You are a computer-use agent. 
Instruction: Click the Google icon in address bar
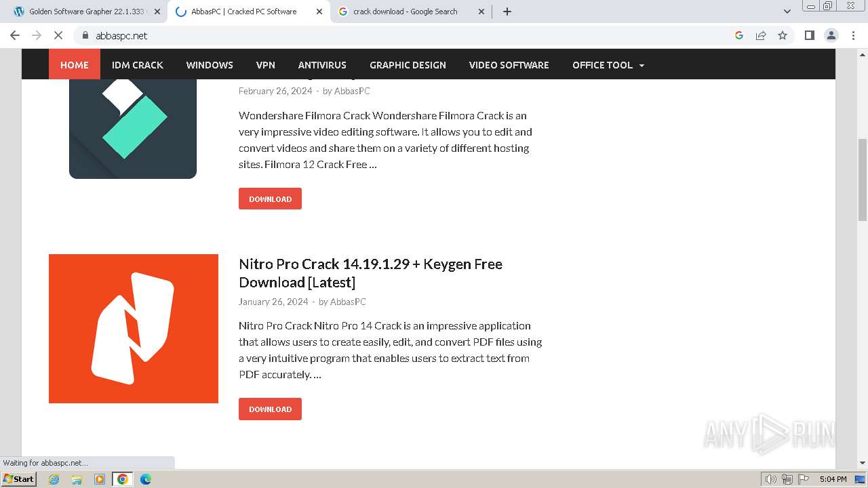[x=739, y=35]
